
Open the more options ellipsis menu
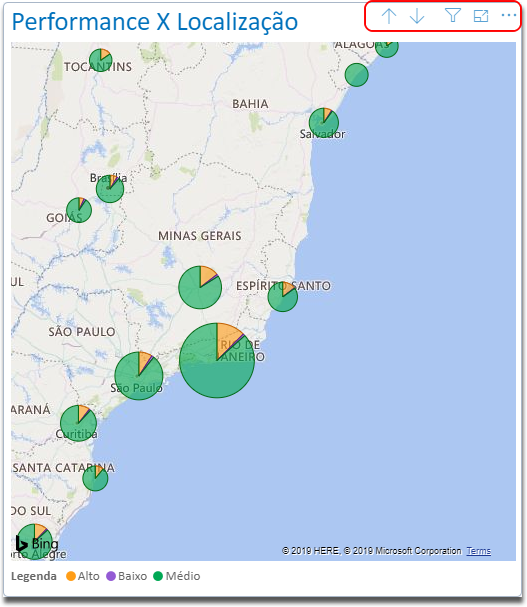point(509,15)
